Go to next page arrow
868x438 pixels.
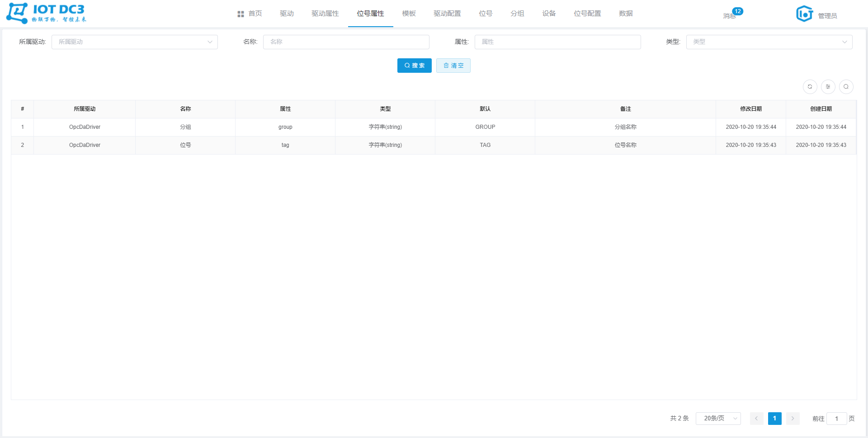(x=793, y=419)
